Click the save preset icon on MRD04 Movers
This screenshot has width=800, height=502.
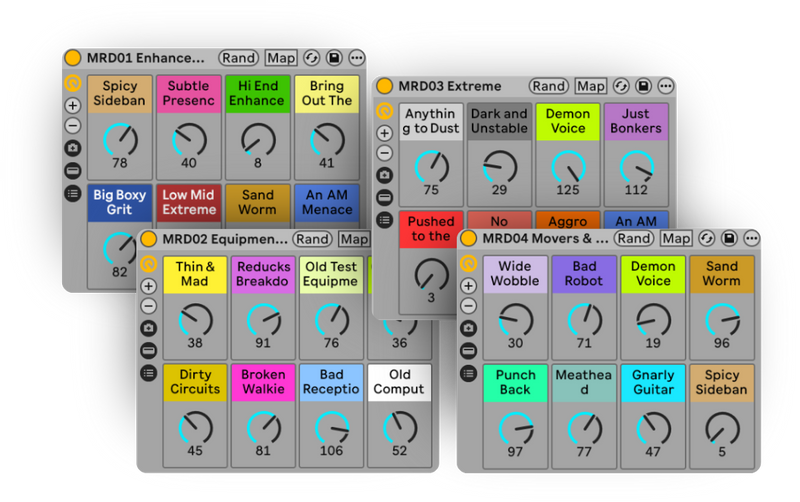pos(729,238)
